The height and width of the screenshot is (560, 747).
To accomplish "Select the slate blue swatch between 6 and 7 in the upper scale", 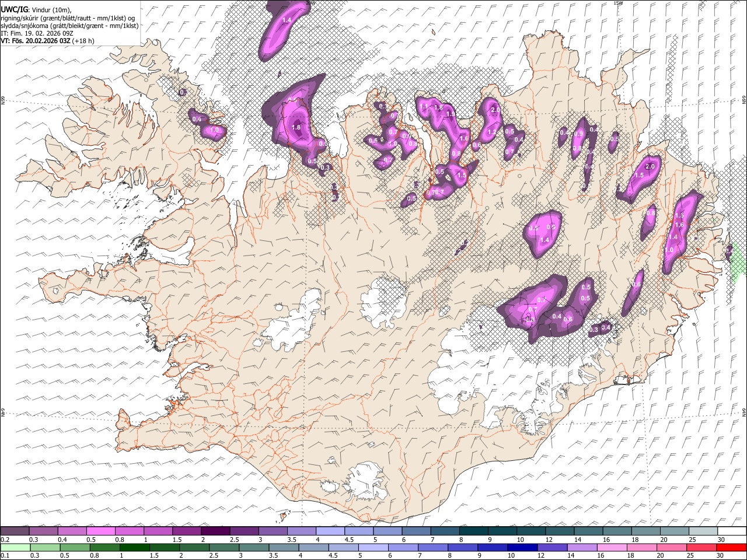I will click(x=416, y=531).
